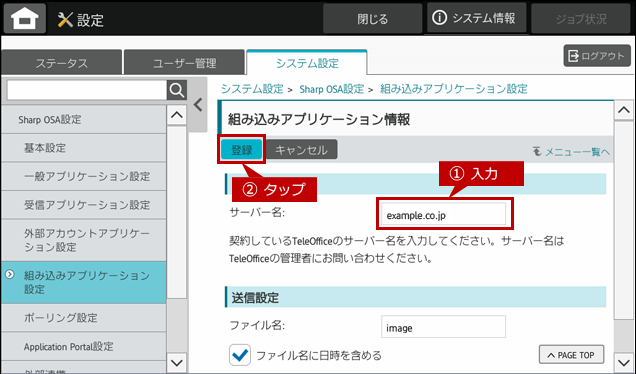Go to the home screen icon
This screenshot has width=636, height=374.
click(x=25, y=19)
